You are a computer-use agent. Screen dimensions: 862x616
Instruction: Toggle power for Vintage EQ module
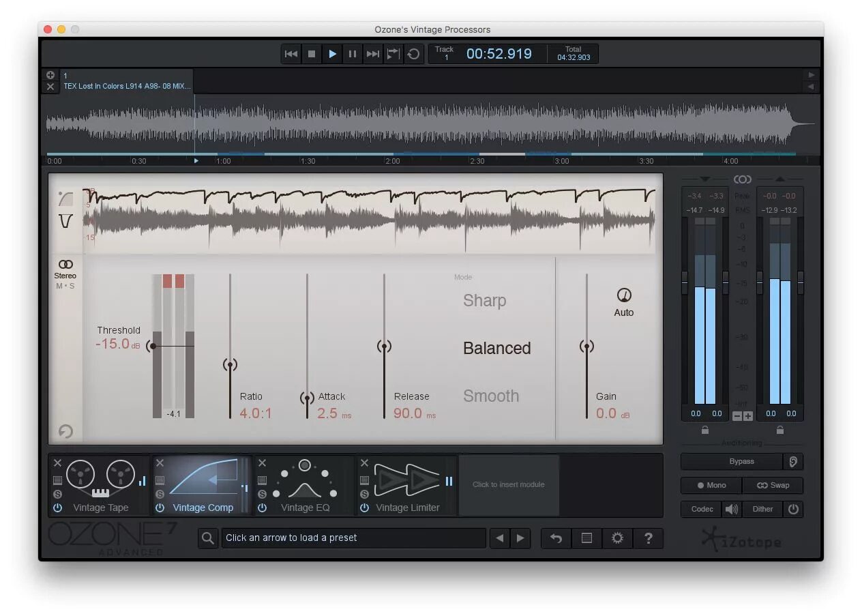tap(262, 508)
